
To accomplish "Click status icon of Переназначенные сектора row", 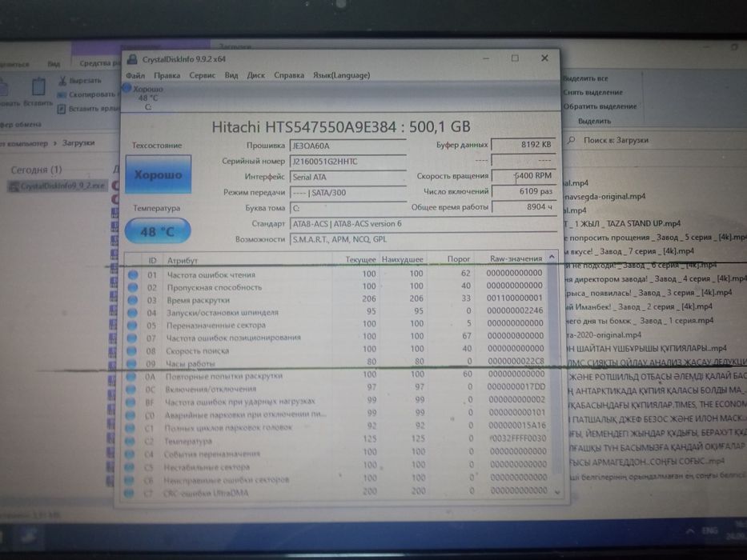I will [x=132, y=326].
